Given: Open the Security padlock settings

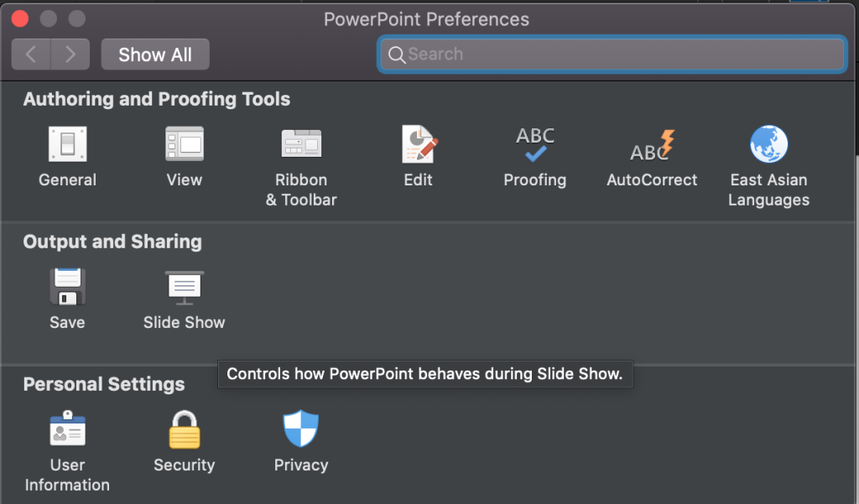Looking at the screenshot, I should click(x=184, y=429).
